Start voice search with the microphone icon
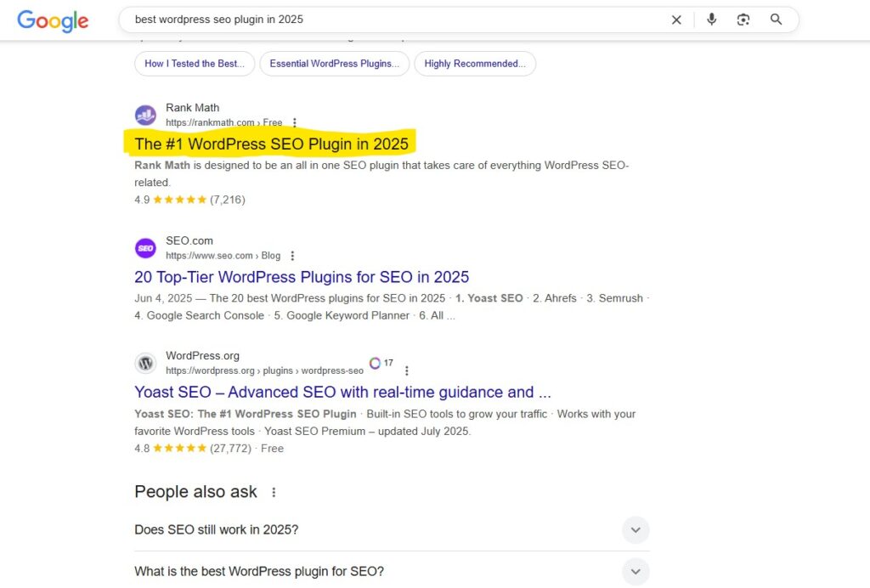 click(x=711, y=20)
